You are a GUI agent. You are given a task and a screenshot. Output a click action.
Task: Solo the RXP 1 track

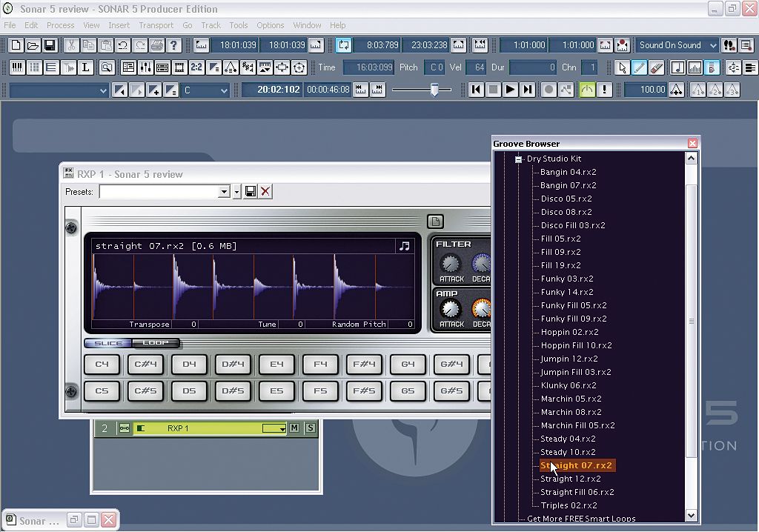click(x=311, y=428)
